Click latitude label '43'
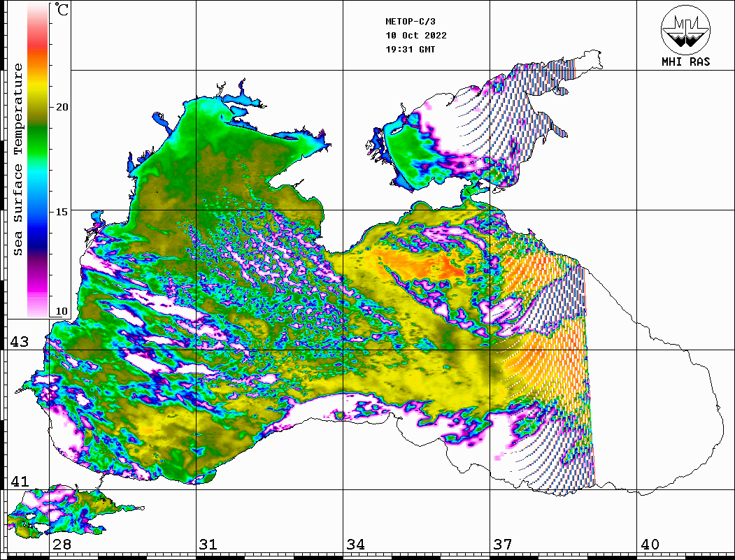This screenshot has width=735, height=560. 19,342
